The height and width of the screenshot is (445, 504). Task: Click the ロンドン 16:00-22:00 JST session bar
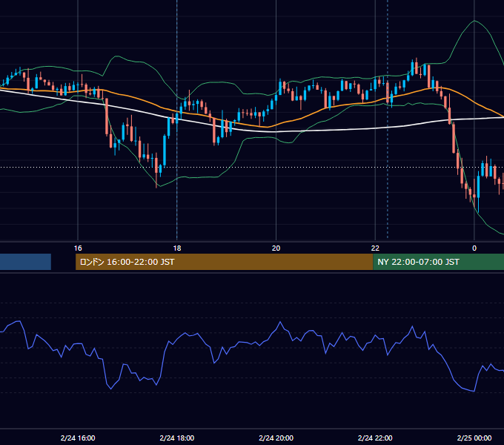224,262
